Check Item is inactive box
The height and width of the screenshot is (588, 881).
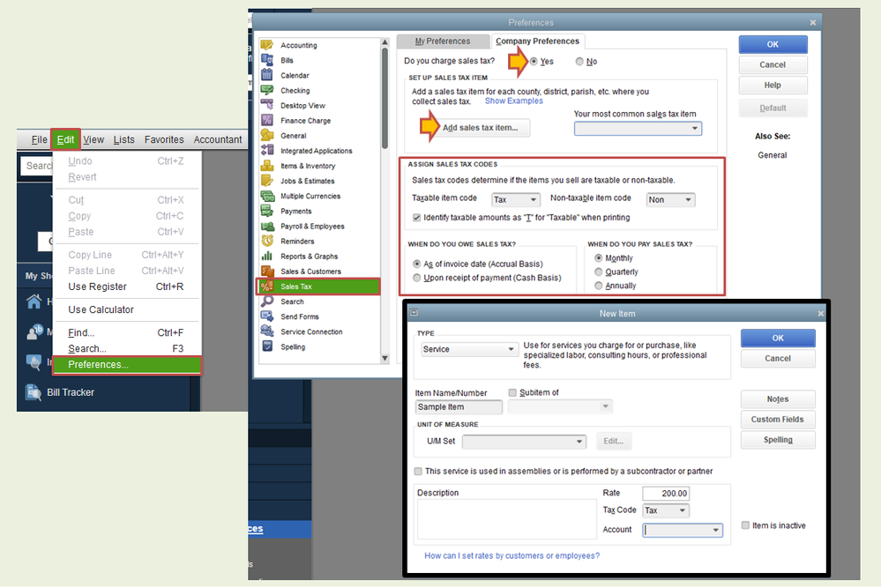pyautogui.click(x=745, y=525)
